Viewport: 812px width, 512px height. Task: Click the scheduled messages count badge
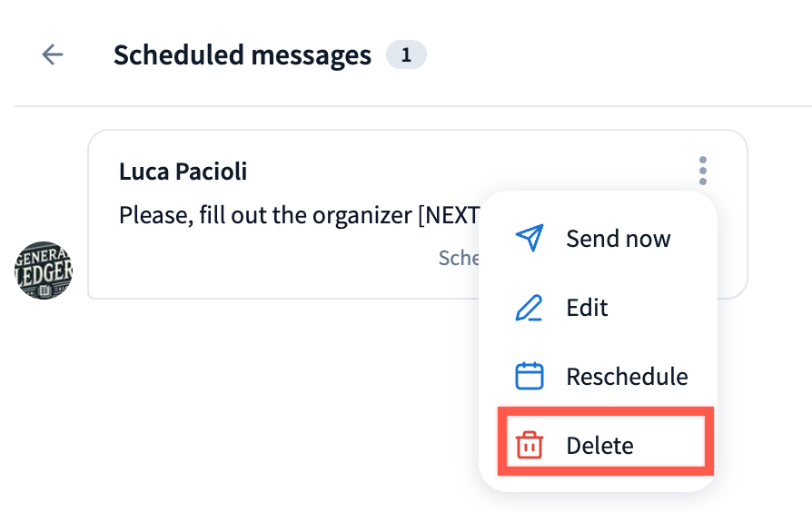point(406,55)
